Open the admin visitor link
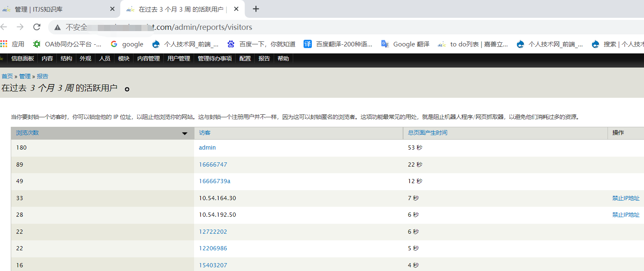The image size is (644, 271). (207, 148)
